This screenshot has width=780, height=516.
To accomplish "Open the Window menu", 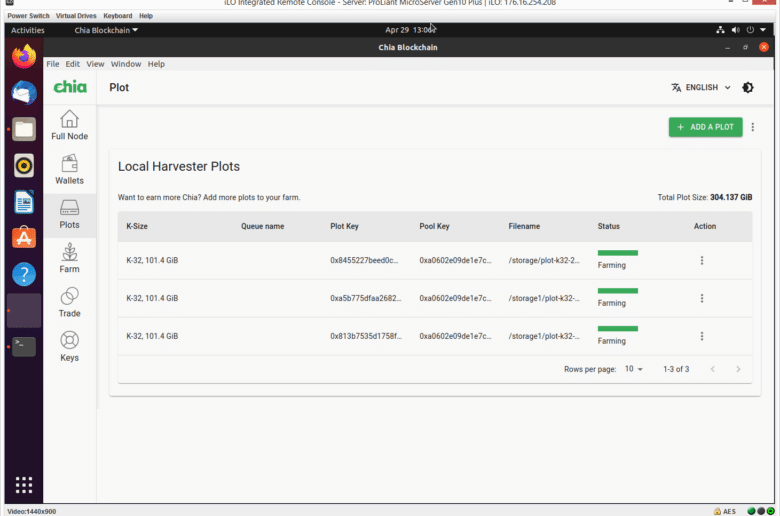I will (126, 64).
